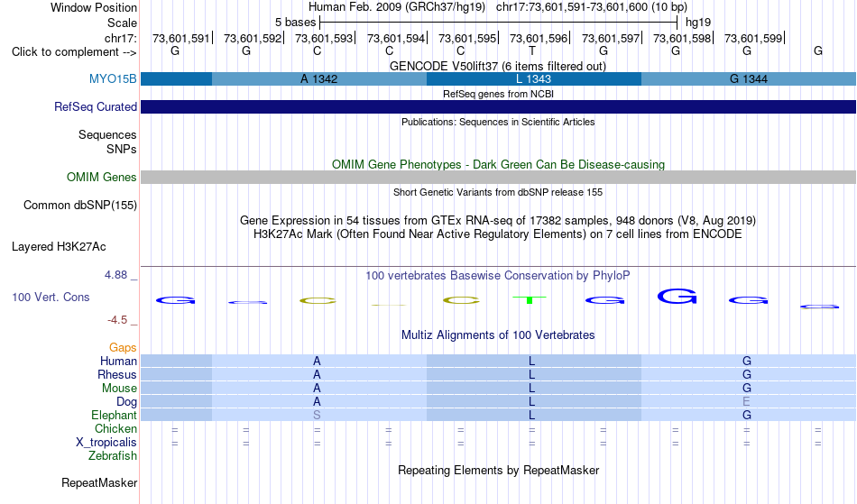This screenshot has height=504, width=857.
Task: Click the Layered H3K27Ac track label
Action: point(59,246)
